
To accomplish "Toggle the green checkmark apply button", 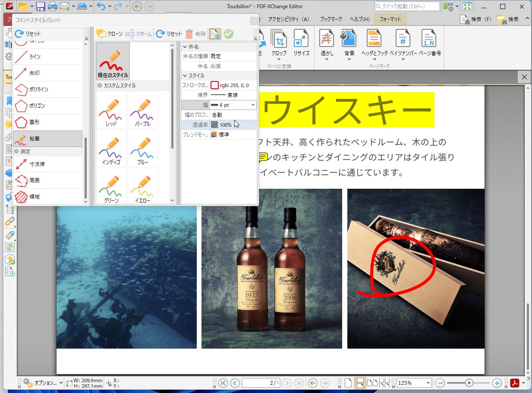I will click(x=229, y=34).
